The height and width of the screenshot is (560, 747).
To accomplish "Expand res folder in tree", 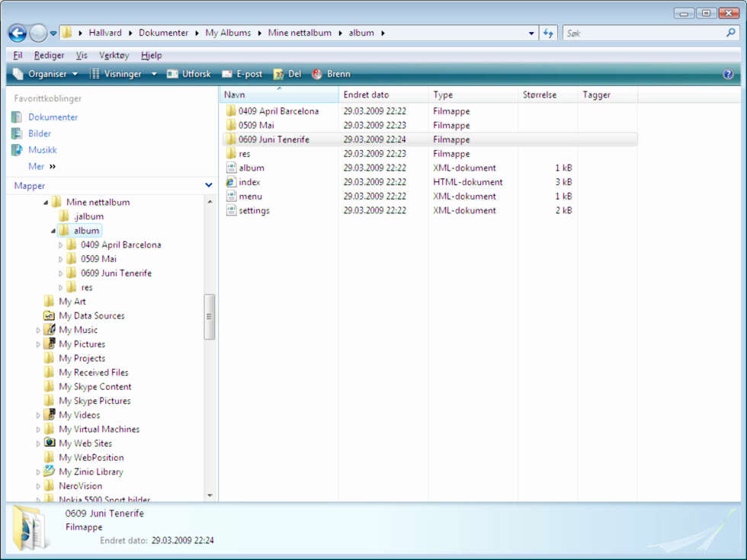I will pyautogui.click(x=60, y=288).
